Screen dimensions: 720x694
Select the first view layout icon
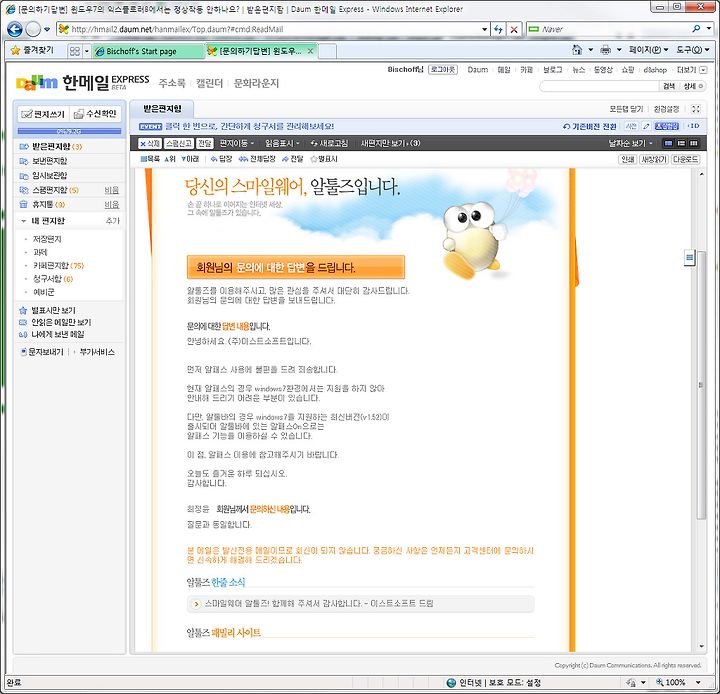tap(668, 143)
